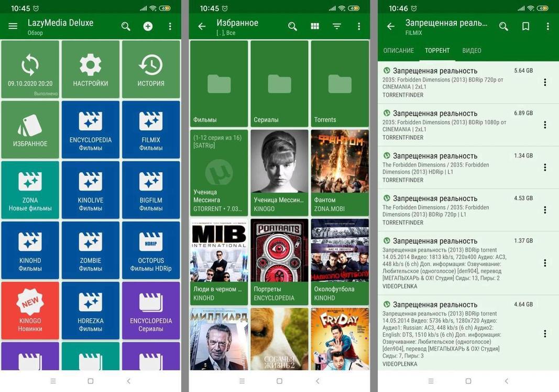The width and height of the screenshot is (559, 392).
Task: Open overflow menu of the VIDEOPLENKA 1.37 GB torrent
Action: point(544,262)
